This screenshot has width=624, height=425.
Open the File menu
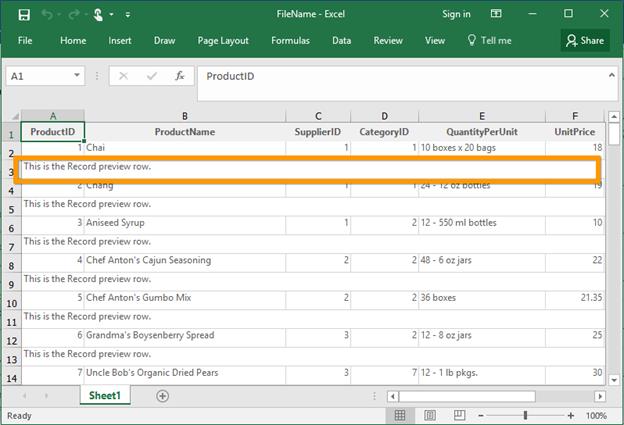click(25, 41)
